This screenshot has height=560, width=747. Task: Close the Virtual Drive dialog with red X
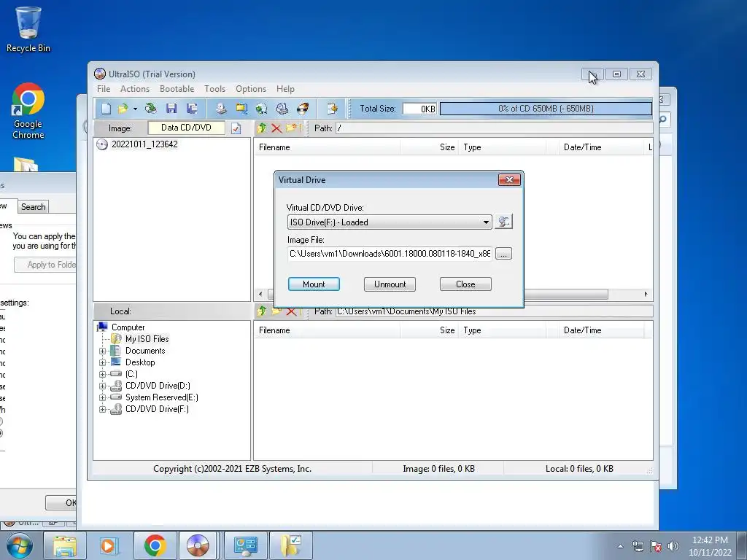pos(509,179)
